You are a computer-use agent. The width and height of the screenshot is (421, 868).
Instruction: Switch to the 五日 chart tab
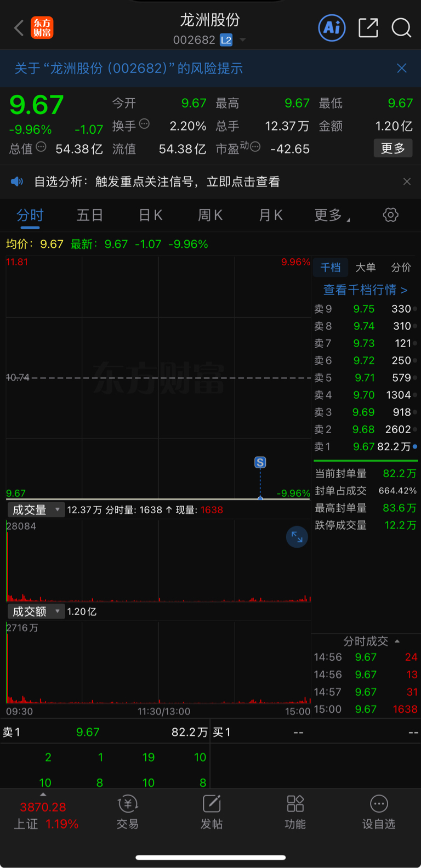click(90, 215)
